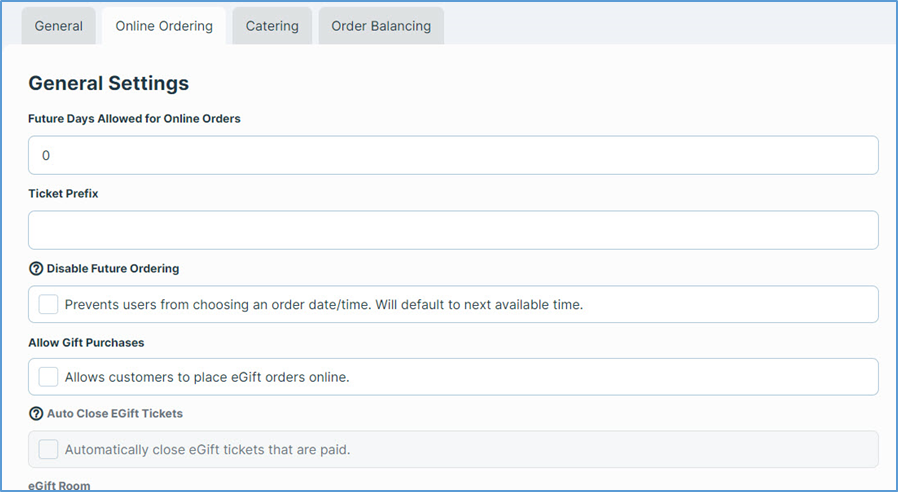Open the Catering tab

(x=272, y=26)
